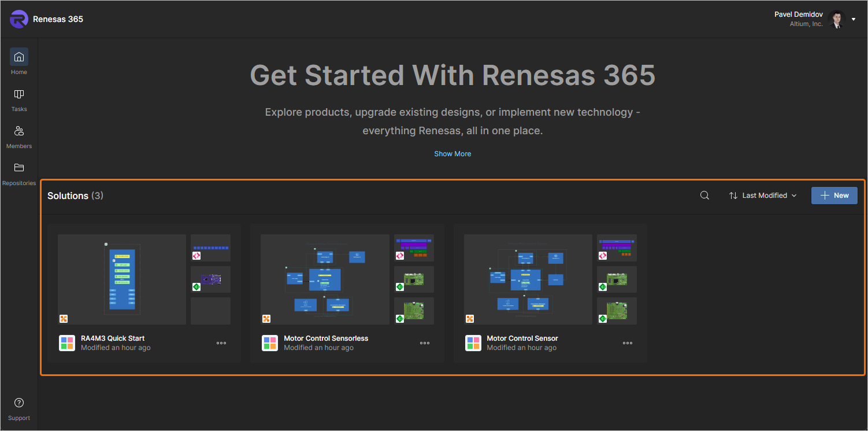The image size is (868, 431).
Task: Click the RA4M3 Quick Start solution icon
Action: 67,343
